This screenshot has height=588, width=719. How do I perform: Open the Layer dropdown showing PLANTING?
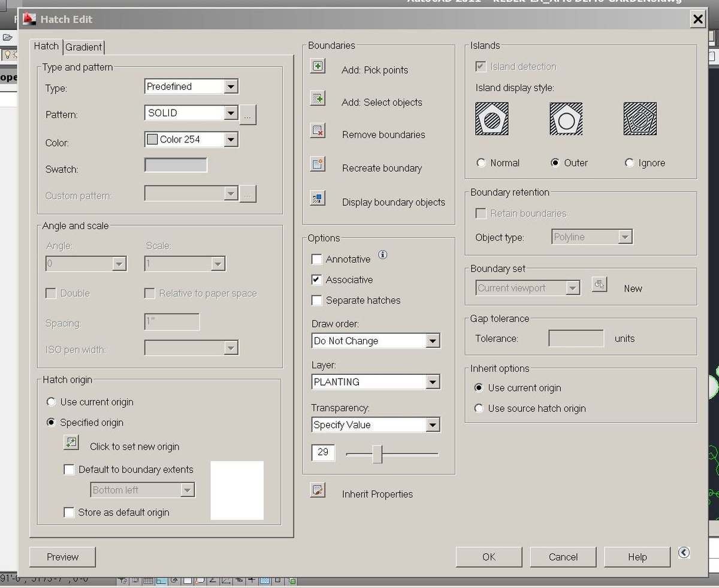click(433, 382)
